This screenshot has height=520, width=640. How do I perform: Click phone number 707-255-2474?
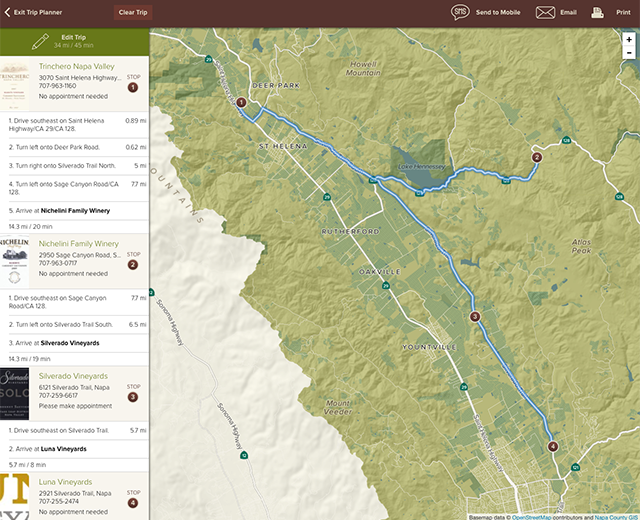[x=59, y=501]
